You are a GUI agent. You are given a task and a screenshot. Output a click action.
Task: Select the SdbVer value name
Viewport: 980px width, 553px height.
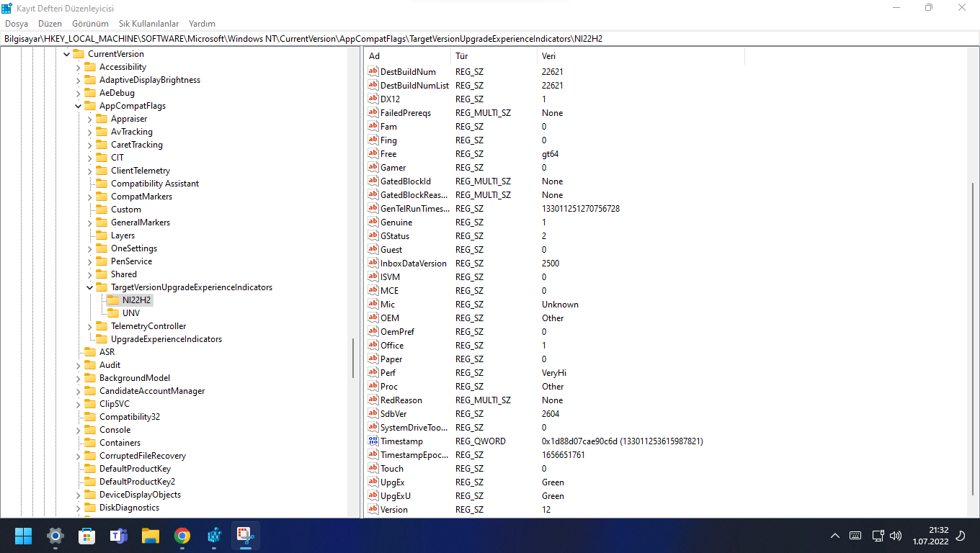pos(393,414)
